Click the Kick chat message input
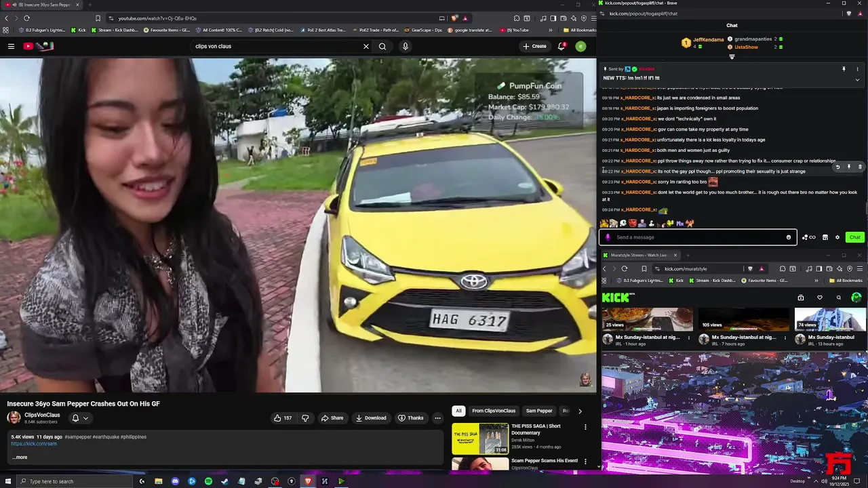The height and width of the screenshot is (488, 868). (x=698, y=237)
